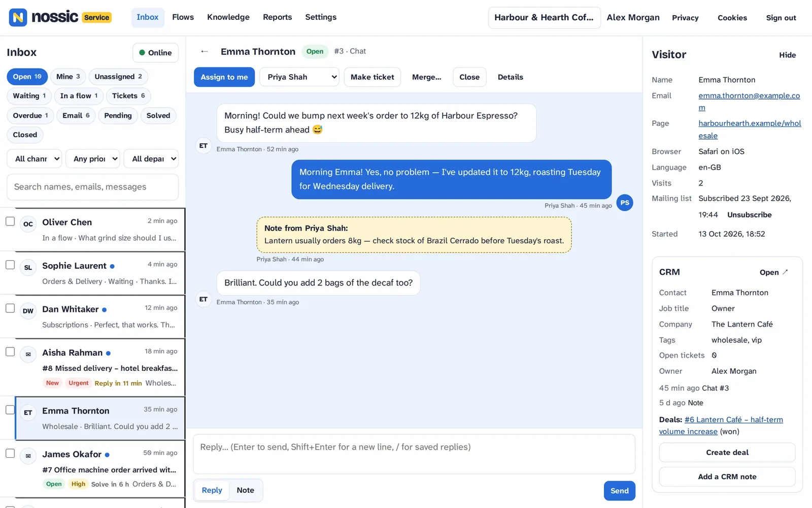The width and height of the screenshot is (812, 508).
Task: Close the conversation with the Close button
Action: point(469,77)
